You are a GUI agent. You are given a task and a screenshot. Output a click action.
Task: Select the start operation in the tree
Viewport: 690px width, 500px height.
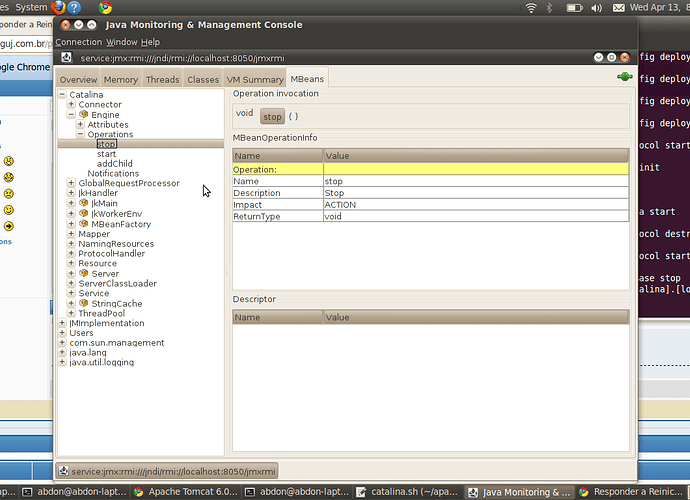click(x=106, y=154)
